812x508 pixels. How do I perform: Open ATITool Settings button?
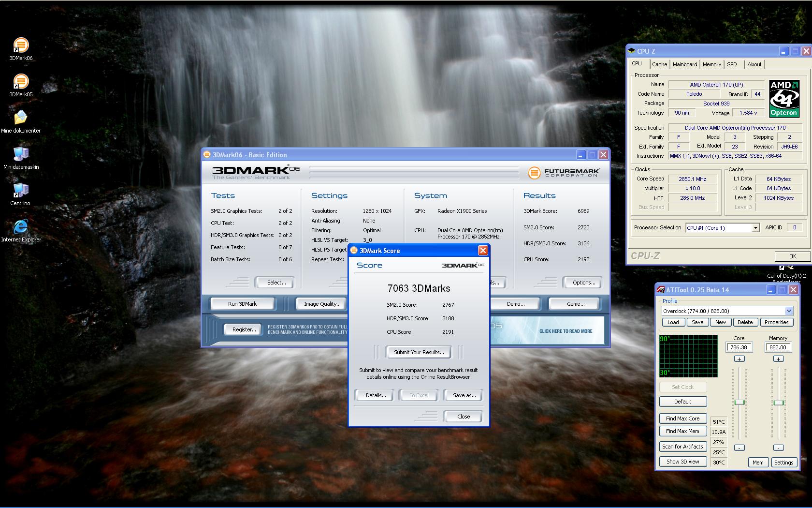pyautogui.click(x=783, y=463)
